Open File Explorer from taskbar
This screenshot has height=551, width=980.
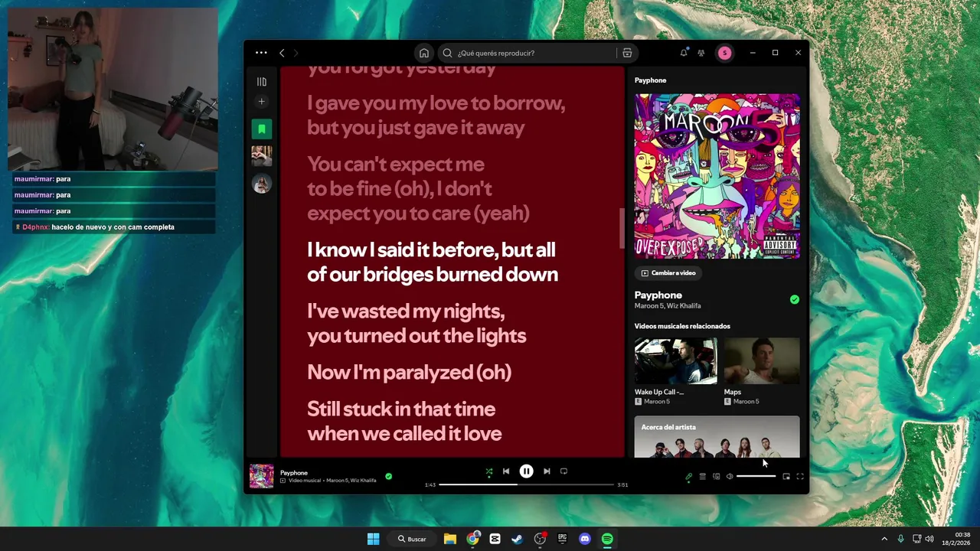click(x=450, y=539)
